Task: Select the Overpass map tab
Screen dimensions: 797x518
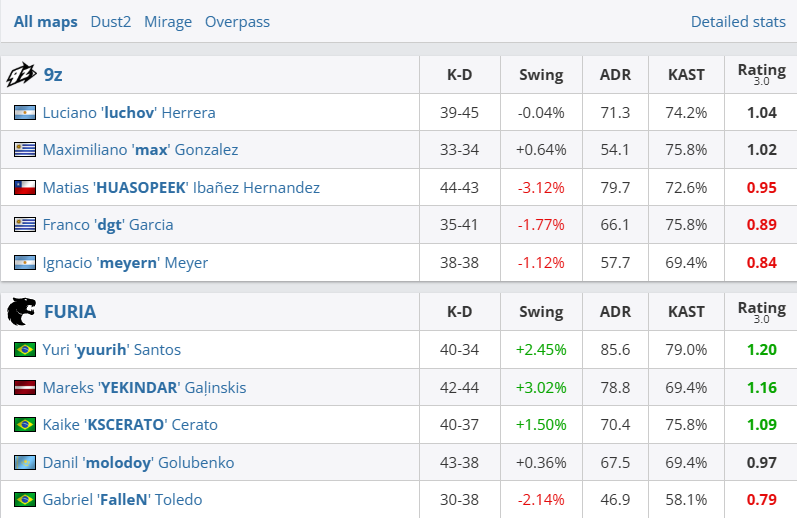Action: pyautogui.click(x=237, y=22)
